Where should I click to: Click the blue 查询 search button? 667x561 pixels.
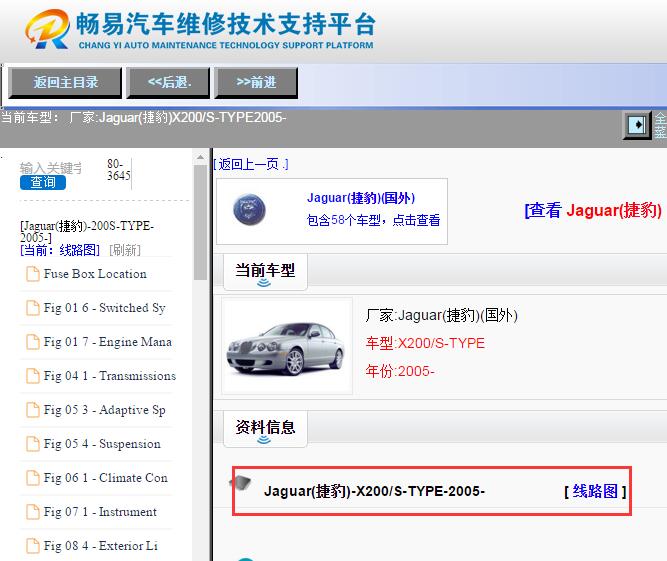tap(43, 182)
